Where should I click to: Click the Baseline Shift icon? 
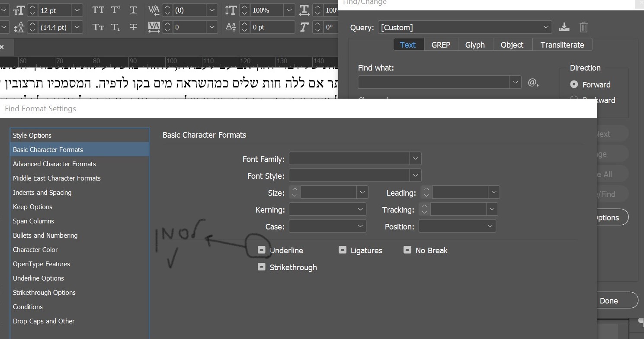[x=231, y=27]
